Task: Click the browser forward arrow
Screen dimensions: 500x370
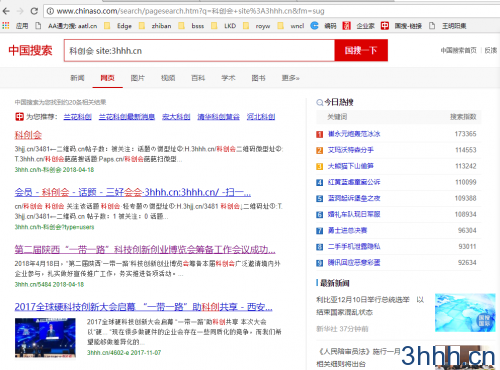Action: [x=20, y=11]
